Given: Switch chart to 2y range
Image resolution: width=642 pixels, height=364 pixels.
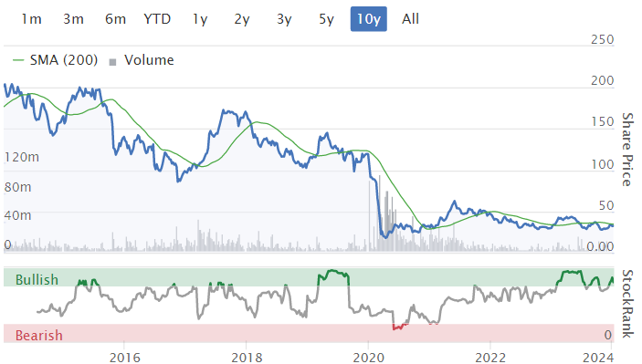Looking at the screenshot, I should pos(242,19).
